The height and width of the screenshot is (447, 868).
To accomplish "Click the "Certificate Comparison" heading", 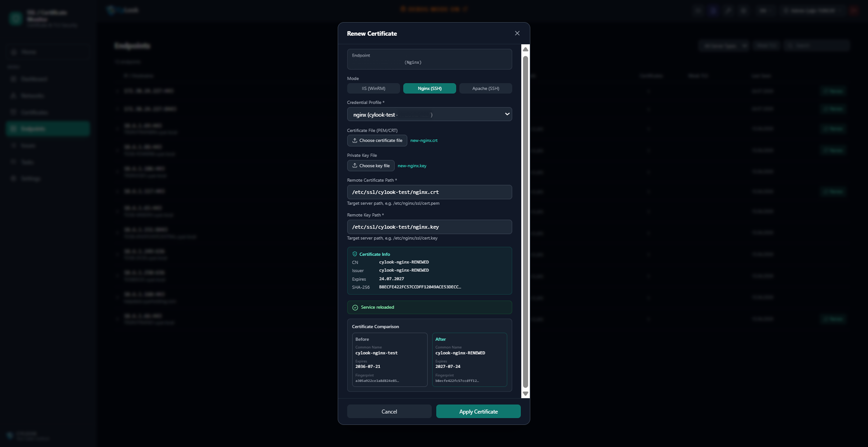I will [x=375, y=326].
